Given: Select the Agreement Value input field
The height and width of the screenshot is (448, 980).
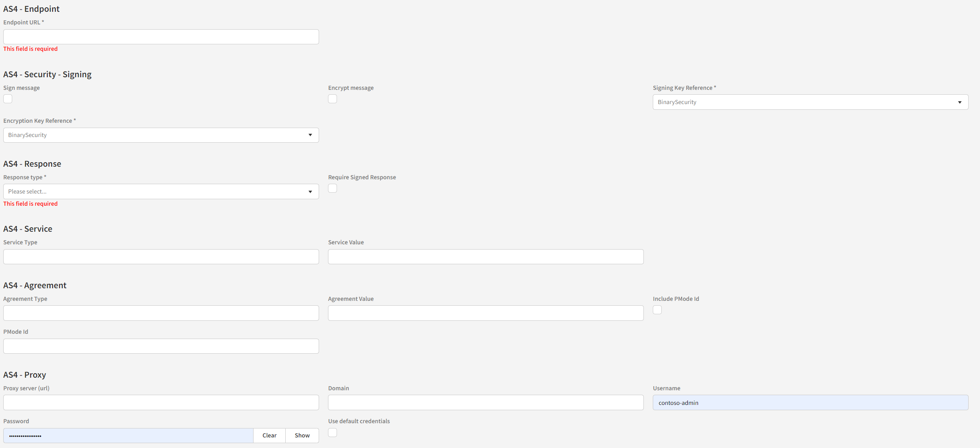Looking at the screenshot, I should 486,313.
